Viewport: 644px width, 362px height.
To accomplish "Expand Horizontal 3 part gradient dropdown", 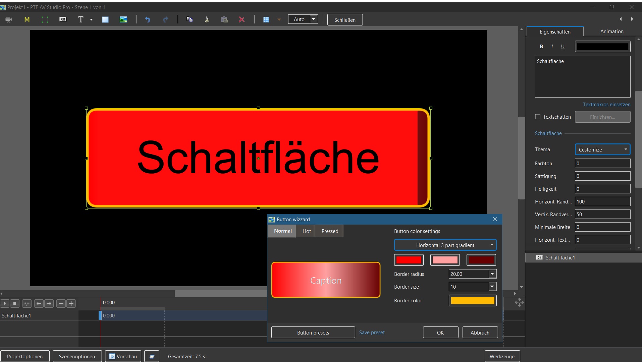I will pos(445,245).
